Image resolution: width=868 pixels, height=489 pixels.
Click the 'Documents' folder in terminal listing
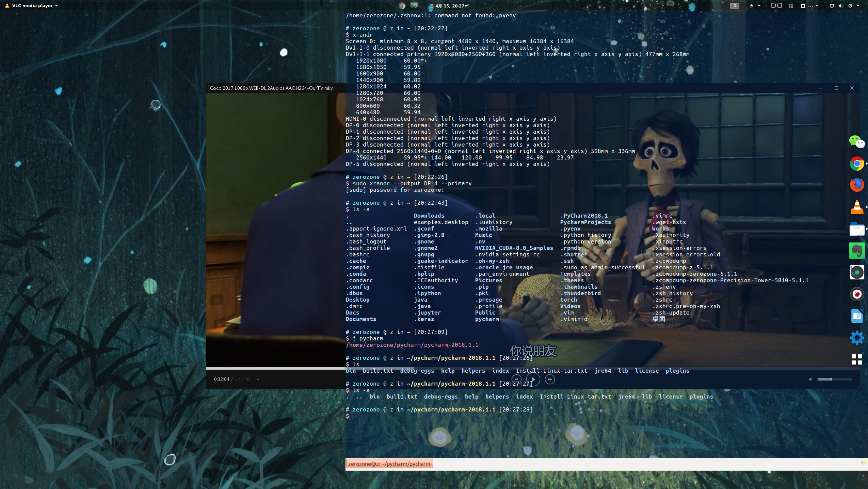click(x=361, y=319)
